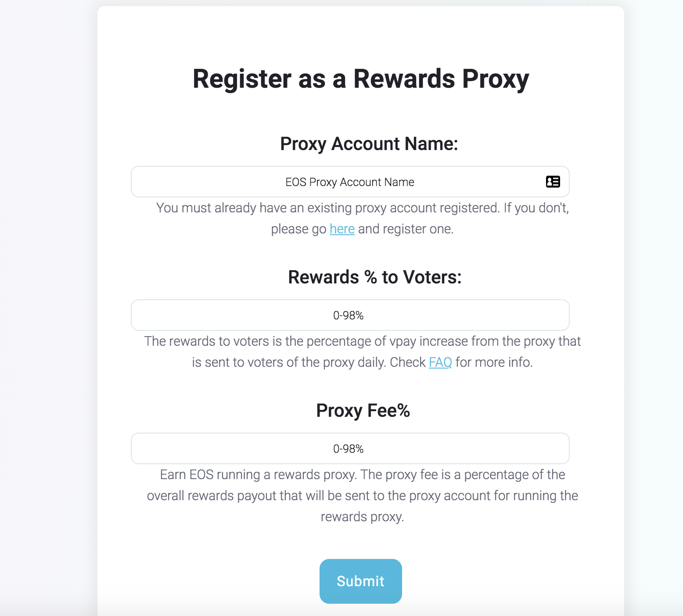Image resolution: width=683 pixels, height=616 pixels.
Task: Click the "Proxy Fee%" section label
Action: point(363,411)
